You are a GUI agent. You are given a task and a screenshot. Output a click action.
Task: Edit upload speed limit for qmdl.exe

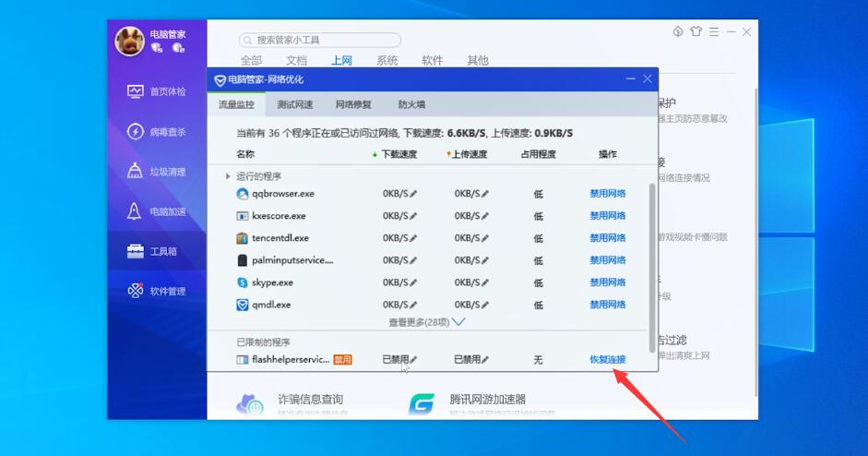pos(485,305)
